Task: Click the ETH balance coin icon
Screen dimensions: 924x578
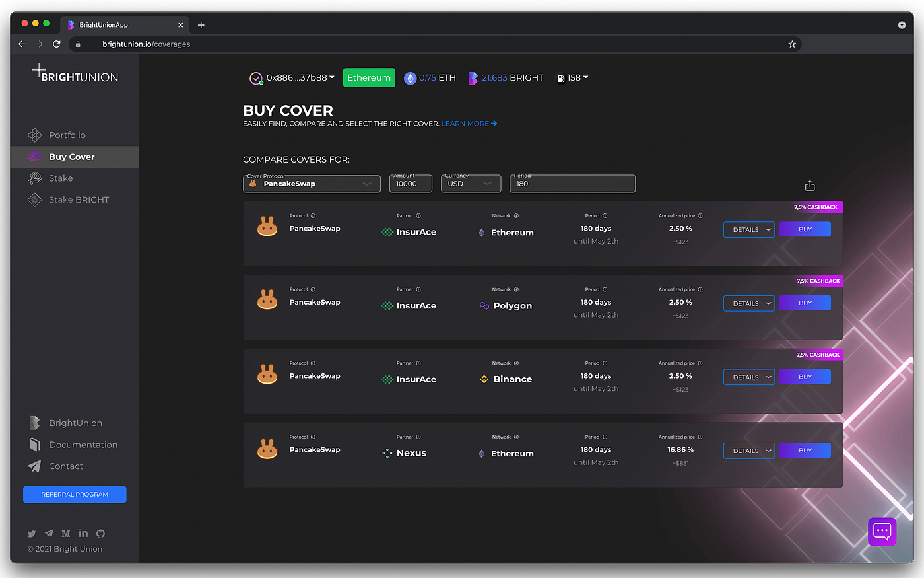Action: click(411, 78)
